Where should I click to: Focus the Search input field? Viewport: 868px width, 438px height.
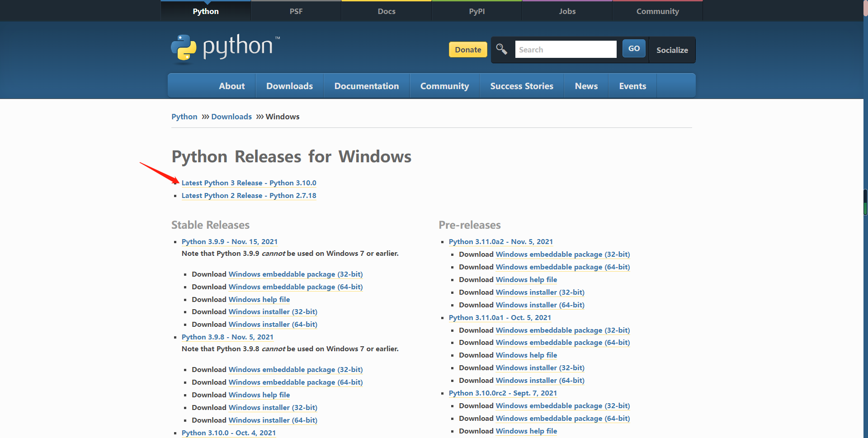(x=566, y=49)
